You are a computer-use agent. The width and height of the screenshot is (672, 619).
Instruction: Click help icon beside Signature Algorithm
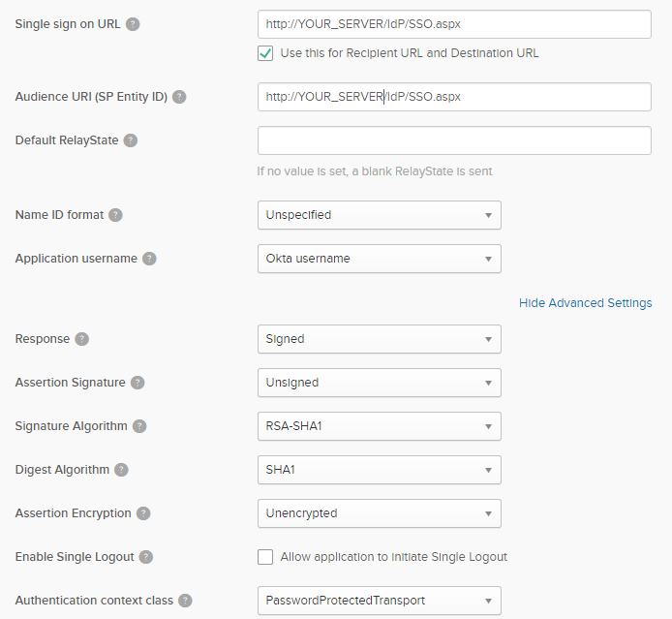tap(139, 426)
